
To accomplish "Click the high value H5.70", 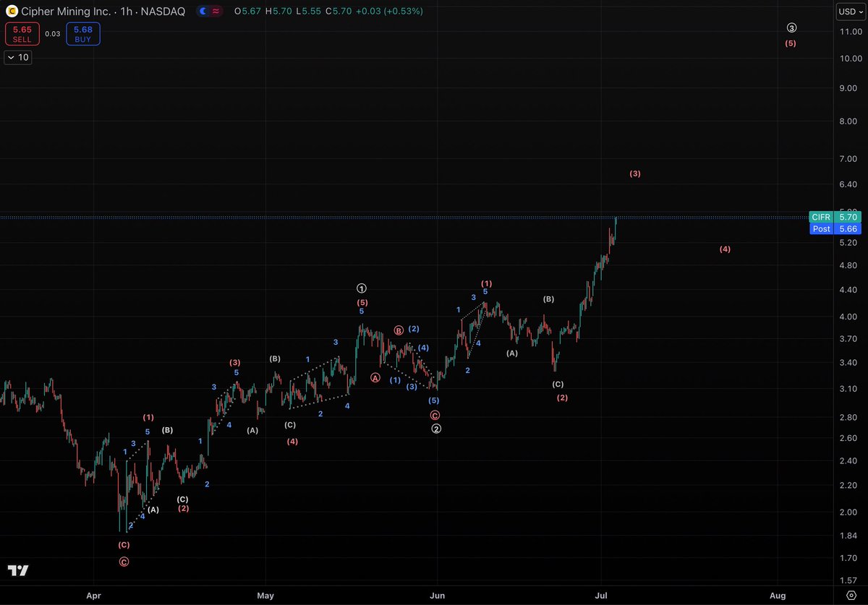I will click(x=278, y=12).
